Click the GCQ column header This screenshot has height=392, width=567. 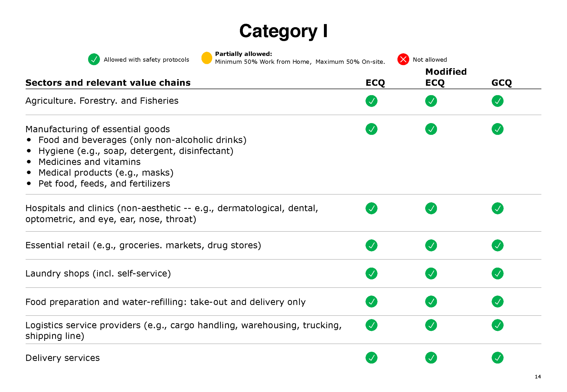click(x=501, y=83)
